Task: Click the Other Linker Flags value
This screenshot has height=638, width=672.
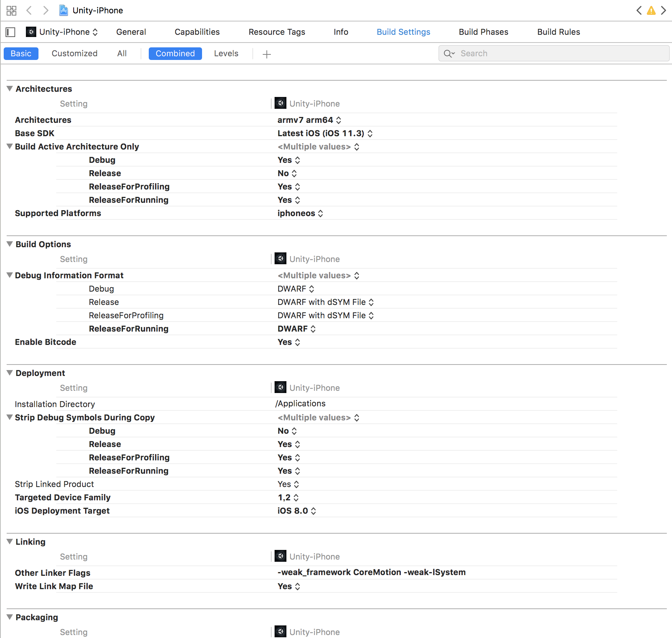Action: (372, 572)
